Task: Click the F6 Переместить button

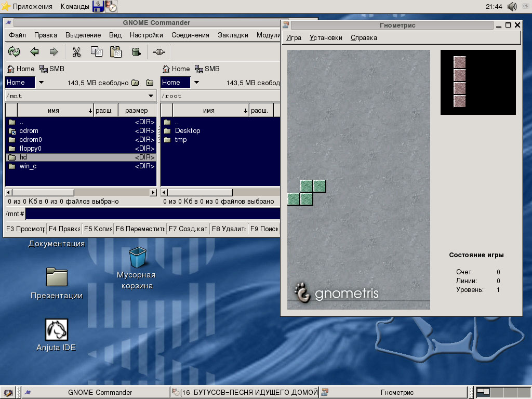Action: coord(140,229)
